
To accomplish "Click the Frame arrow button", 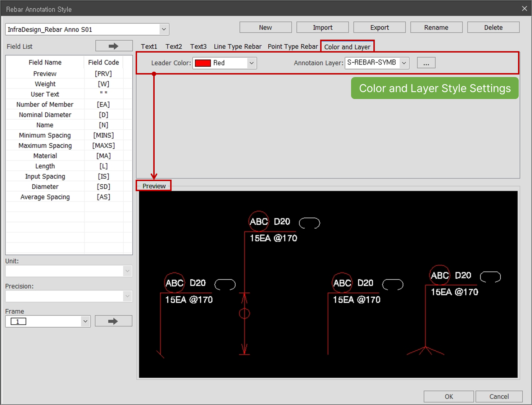I will click(113, 321).
